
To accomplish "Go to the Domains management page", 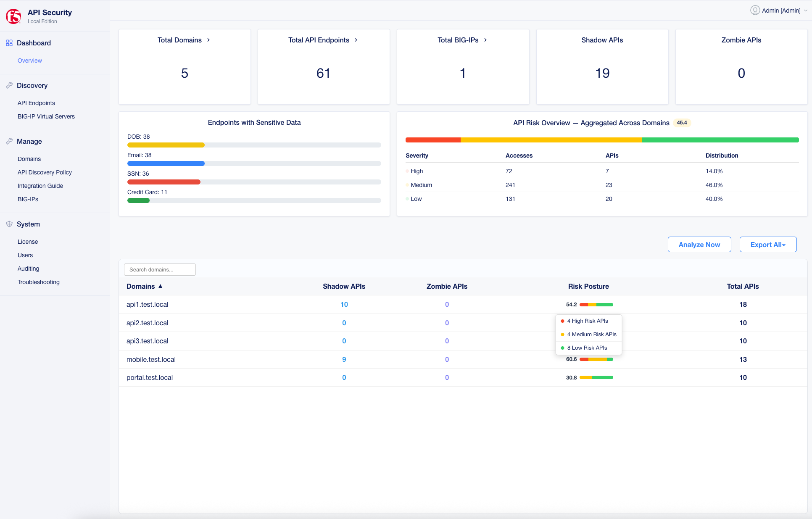I will tap(29, 159).
